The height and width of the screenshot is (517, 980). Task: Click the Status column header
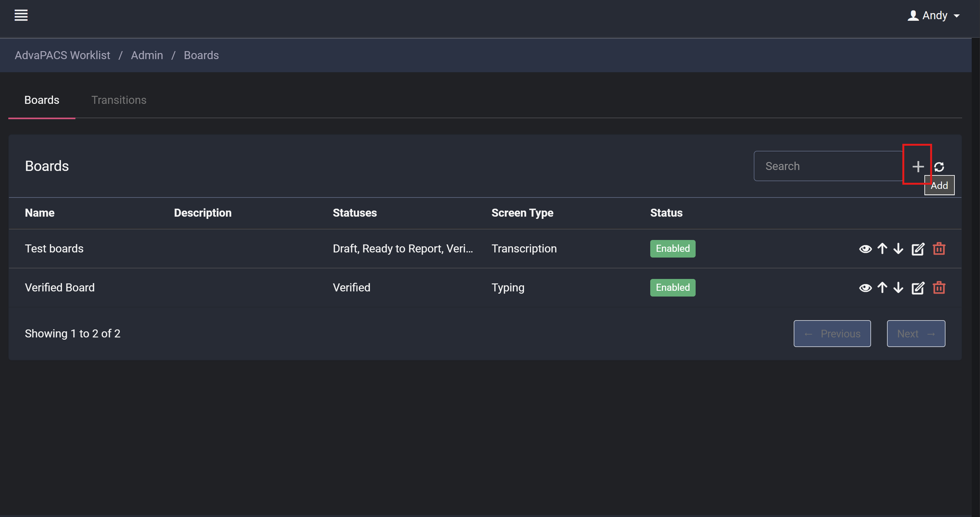click(x=666, y=213)
